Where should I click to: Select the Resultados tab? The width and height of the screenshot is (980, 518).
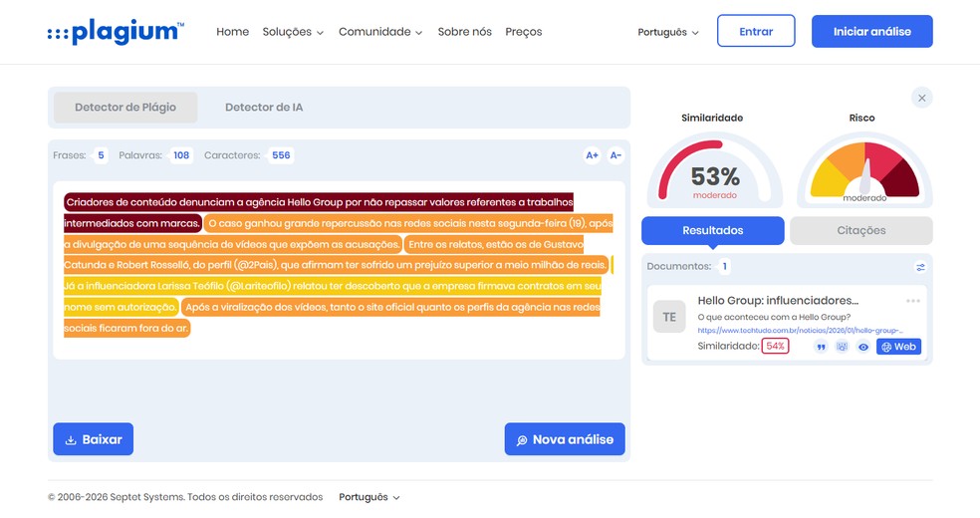point(712,230)
